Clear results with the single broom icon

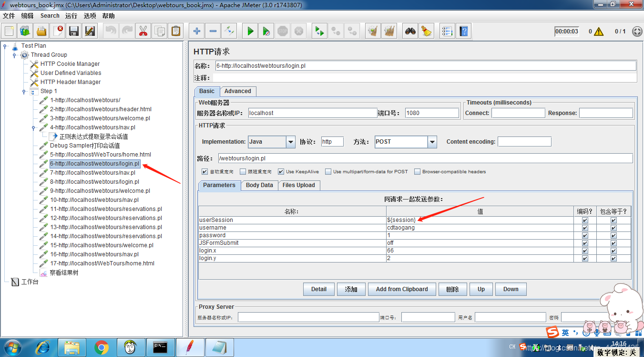pyautogui.click(x=372, y=31)
